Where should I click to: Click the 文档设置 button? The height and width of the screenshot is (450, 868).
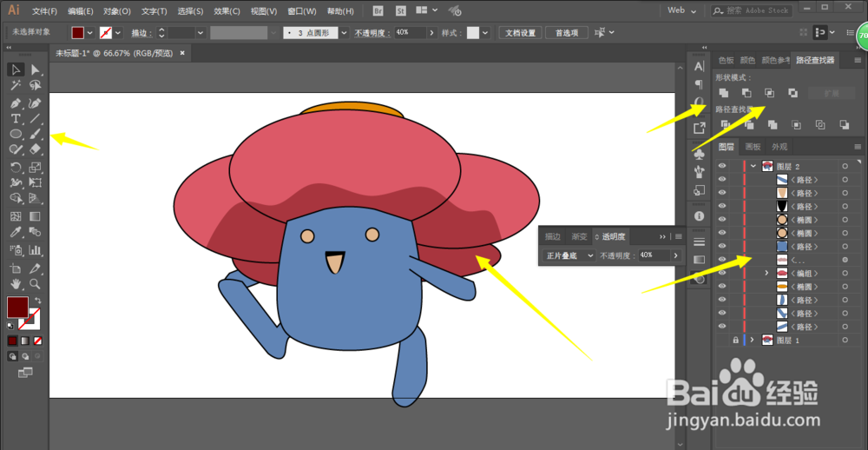pos(521,32)
